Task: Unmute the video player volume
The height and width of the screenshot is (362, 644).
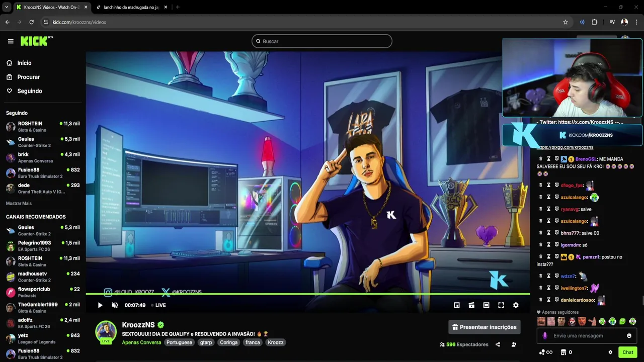Action: (115, 305)
